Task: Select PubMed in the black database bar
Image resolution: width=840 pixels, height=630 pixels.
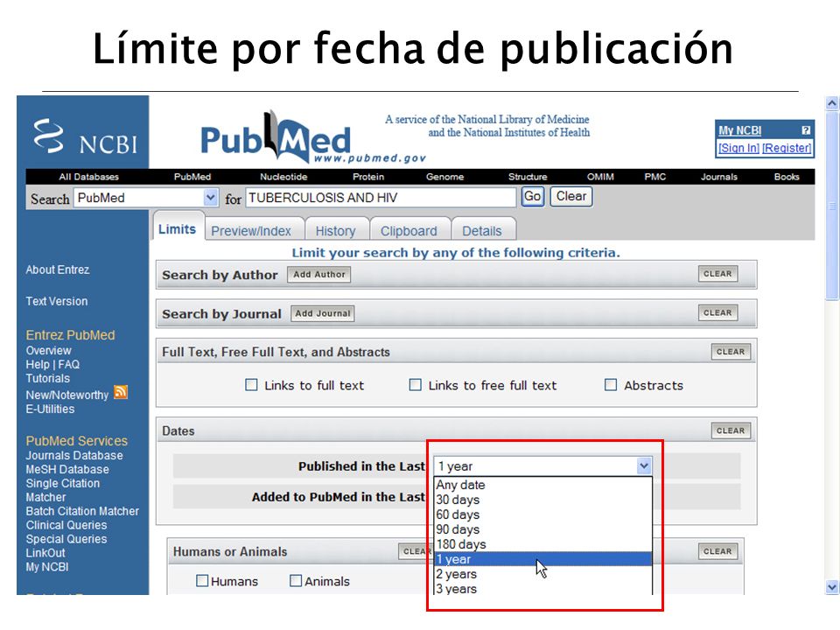Action: (x=192, y=177)
